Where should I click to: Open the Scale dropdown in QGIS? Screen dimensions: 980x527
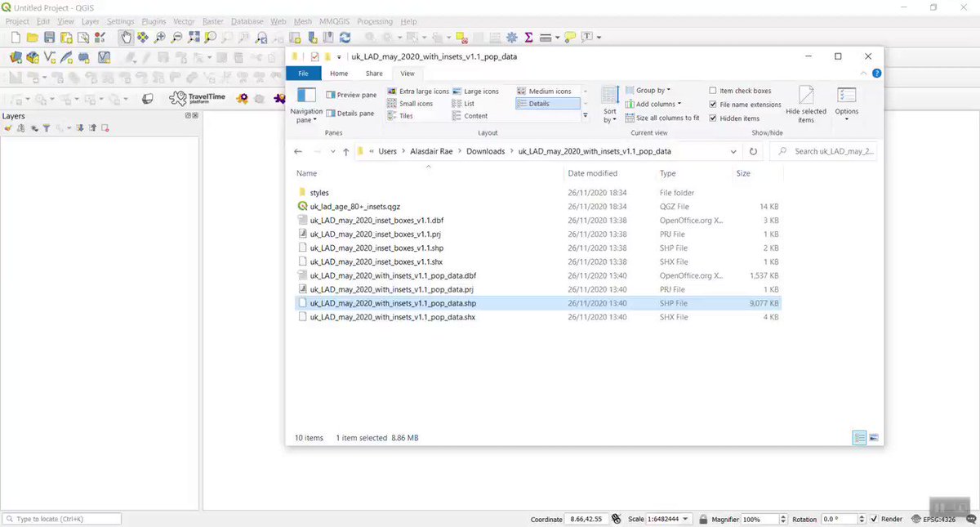[684, 520]
